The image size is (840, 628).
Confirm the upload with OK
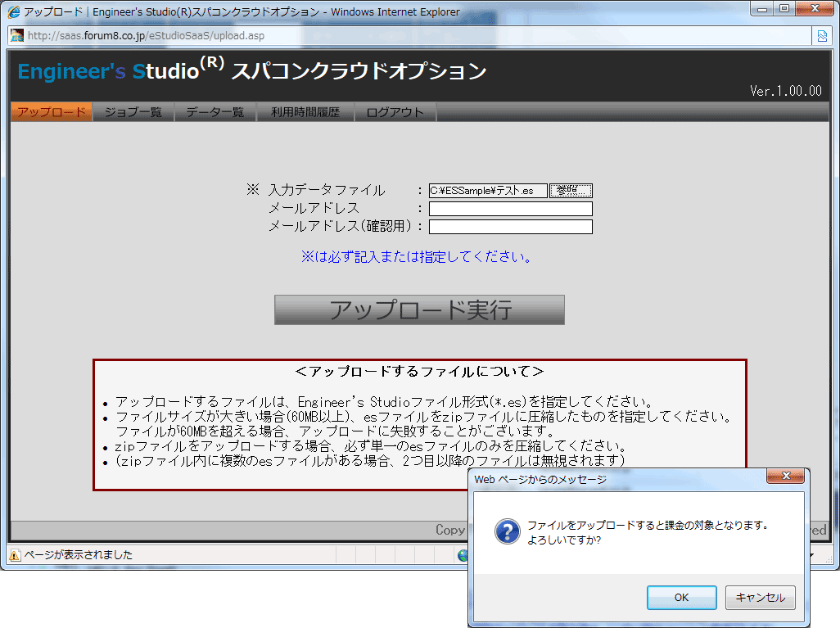pos(681,598)
